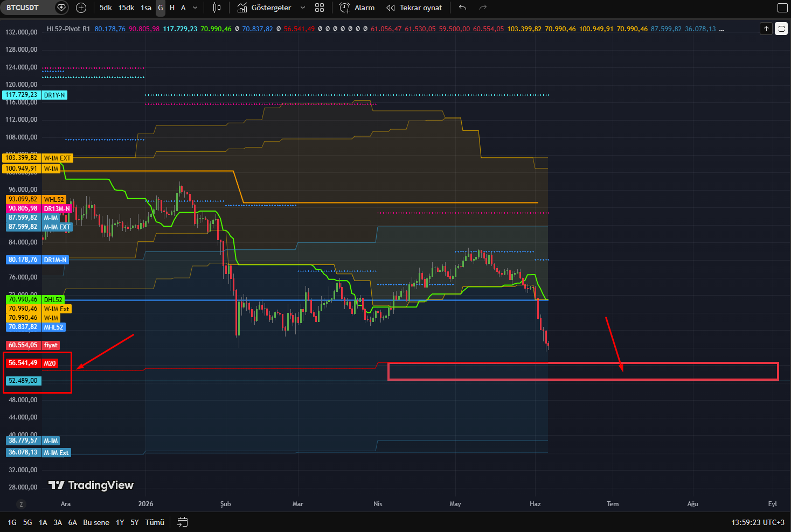Select the H weekly interval

pyautogui.click(x=172, y=8)
